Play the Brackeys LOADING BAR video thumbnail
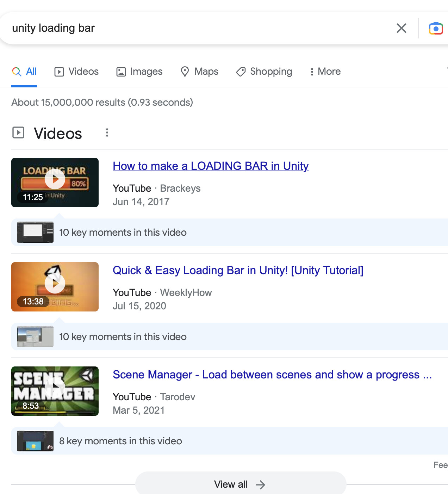448x494 pixels. pyautogui.click(x=55, y=179)
